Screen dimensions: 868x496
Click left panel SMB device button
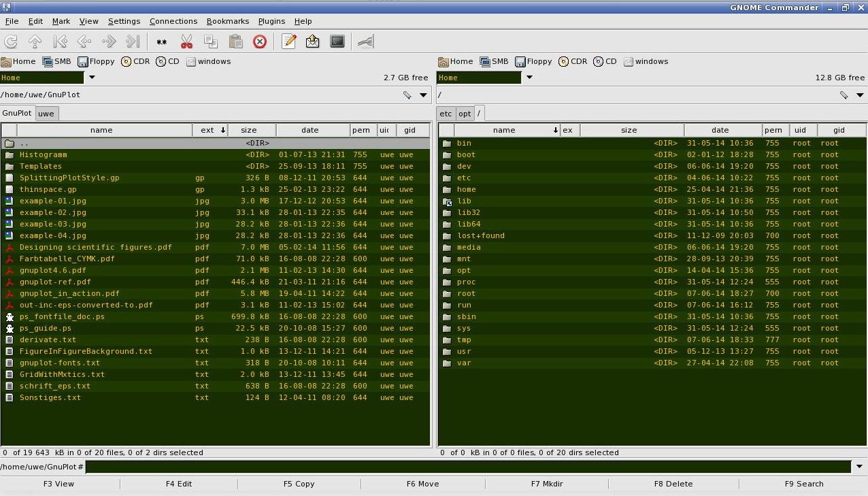(57, 61)
